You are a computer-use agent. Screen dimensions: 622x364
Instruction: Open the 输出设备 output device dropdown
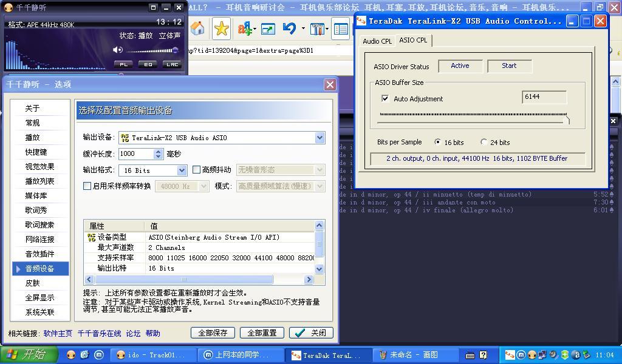tap(320, 138)
